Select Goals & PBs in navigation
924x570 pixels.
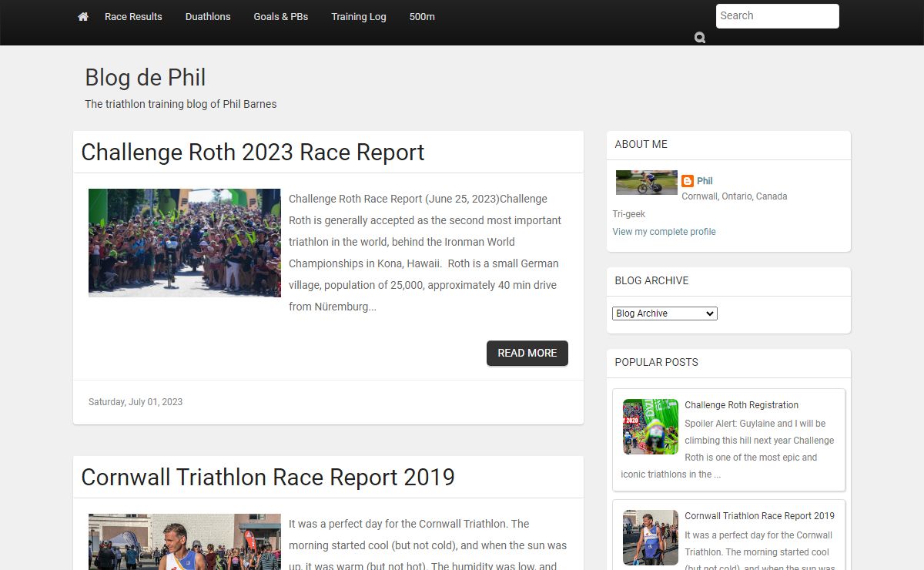pyautogui.click(x=281, y=17)
